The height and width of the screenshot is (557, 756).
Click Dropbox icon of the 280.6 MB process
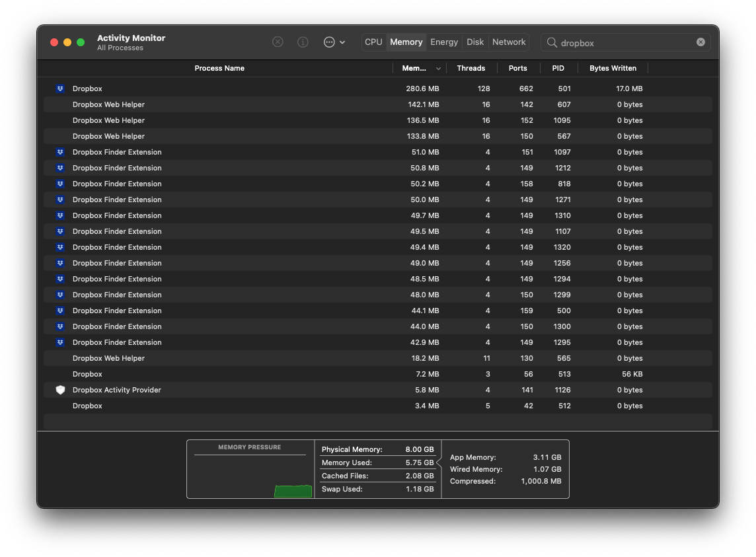click(x=60, y=89)
